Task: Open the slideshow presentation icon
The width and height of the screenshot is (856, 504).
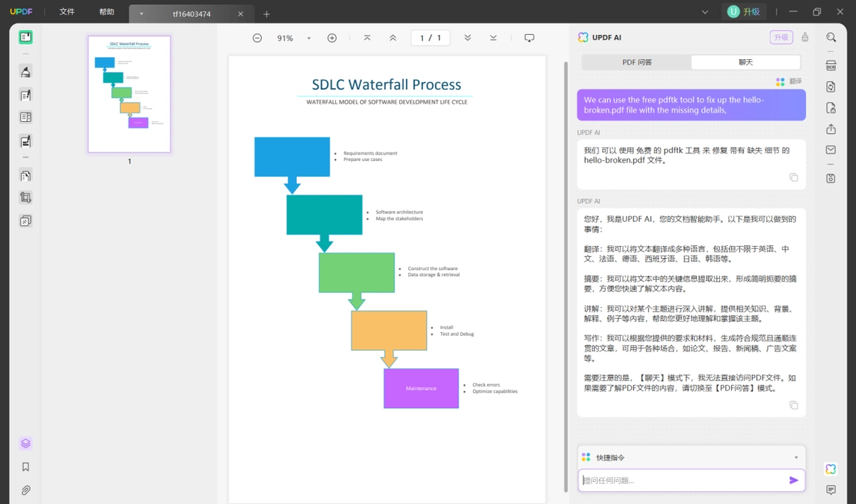Action: [x=529, y=38]
